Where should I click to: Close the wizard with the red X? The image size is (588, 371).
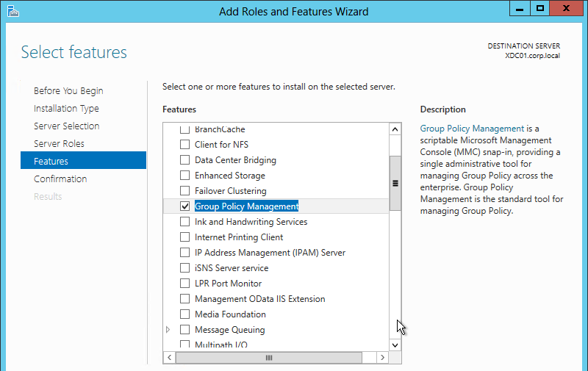(566, 9)
